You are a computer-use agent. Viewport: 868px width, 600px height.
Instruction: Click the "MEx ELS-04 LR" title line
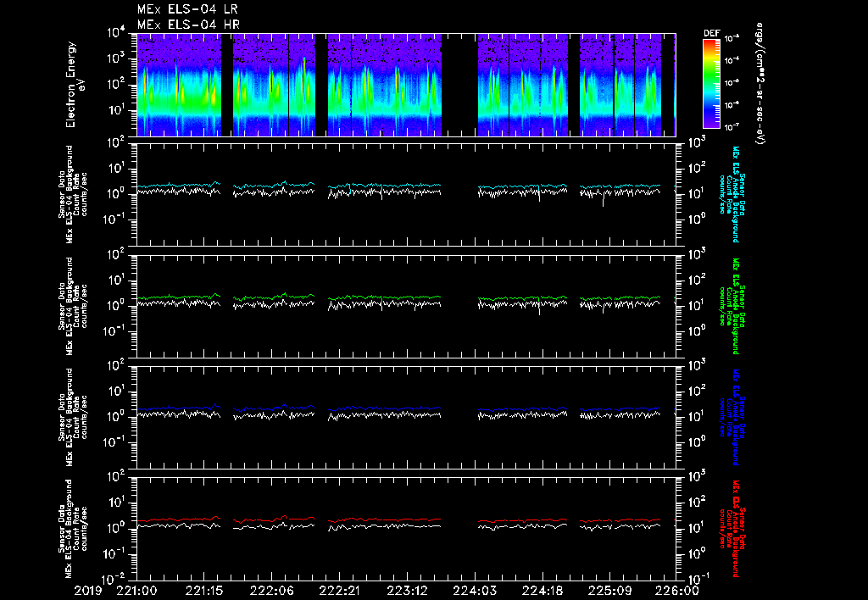tap(187, 9)
